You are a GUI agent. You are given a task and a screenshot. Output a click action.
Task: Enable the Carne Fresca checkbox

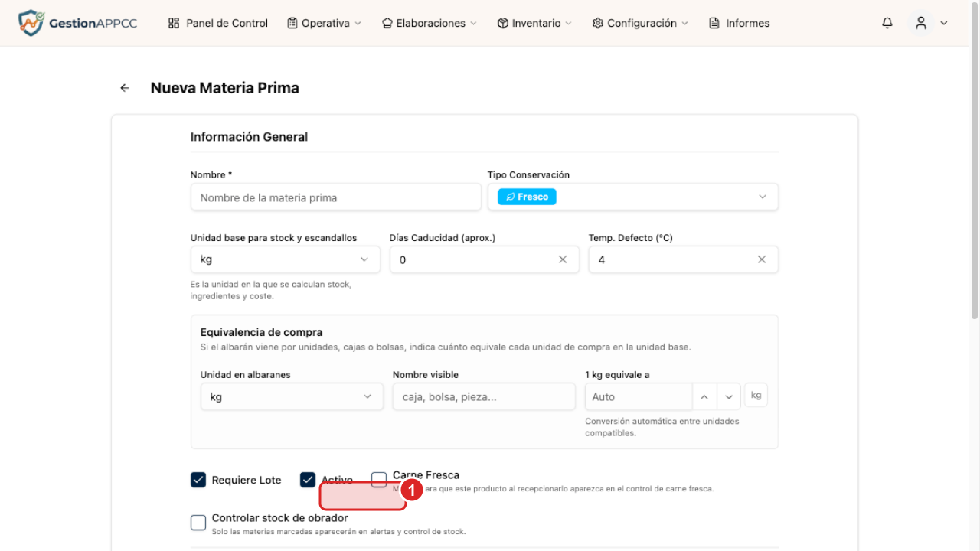379,480
